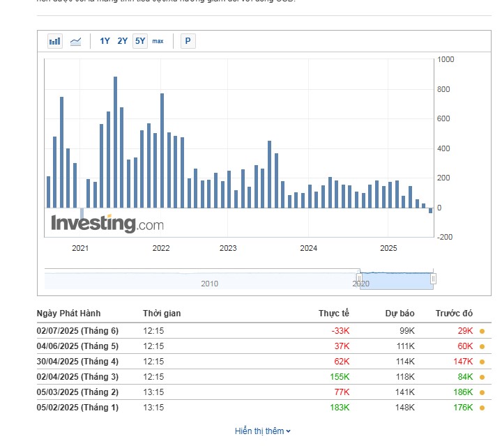
Task: Click the actual value -33K
Action: point(340,331)
